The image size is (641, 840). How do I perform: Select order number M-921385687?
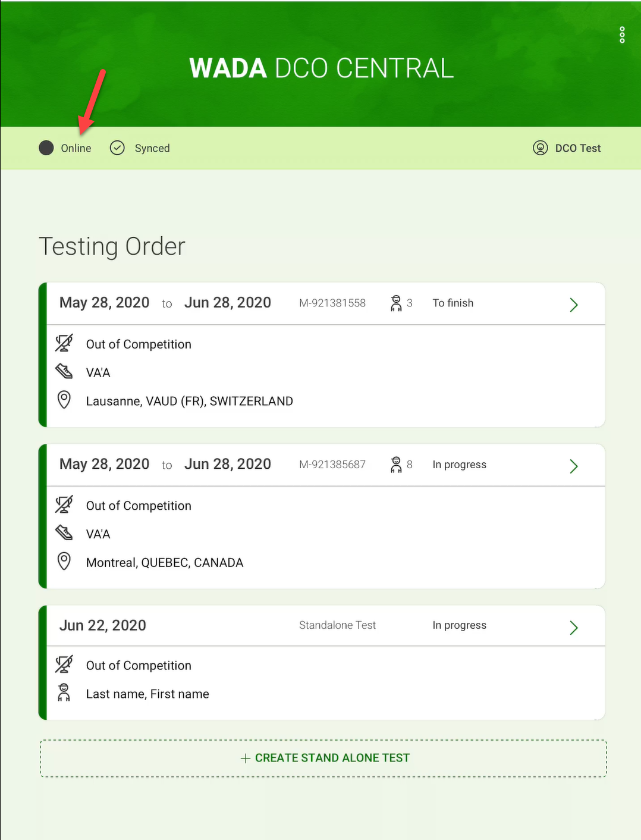332,465
